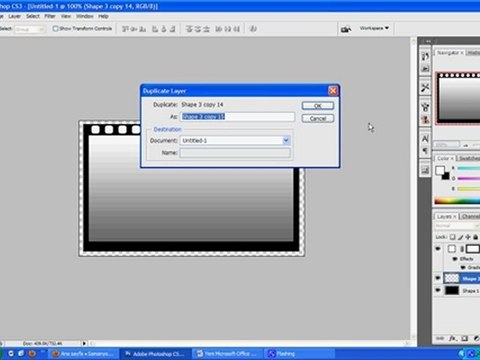
Task: Open the Select menu
Action: point(33,16)
